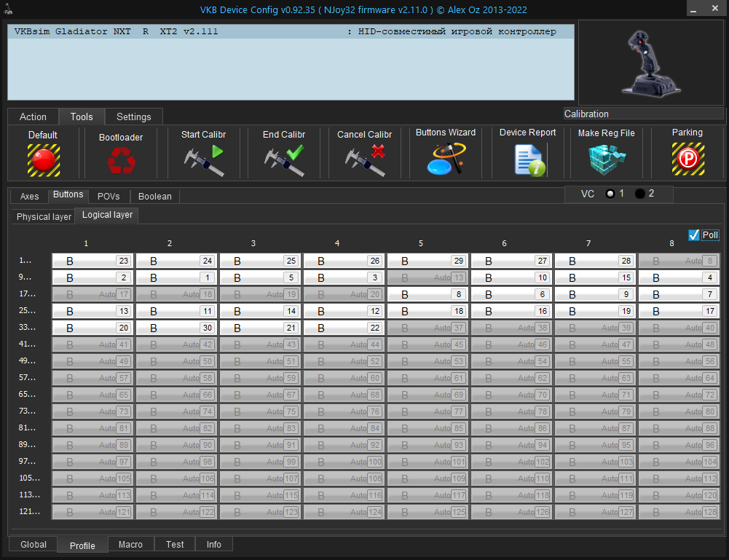Finish calibration using the End Calibr icon

(283, 160)
